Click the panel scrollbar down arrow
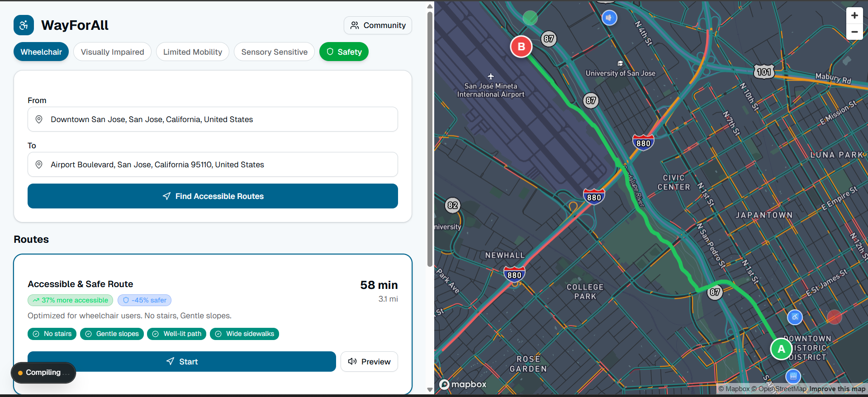 tap(430, 390)
